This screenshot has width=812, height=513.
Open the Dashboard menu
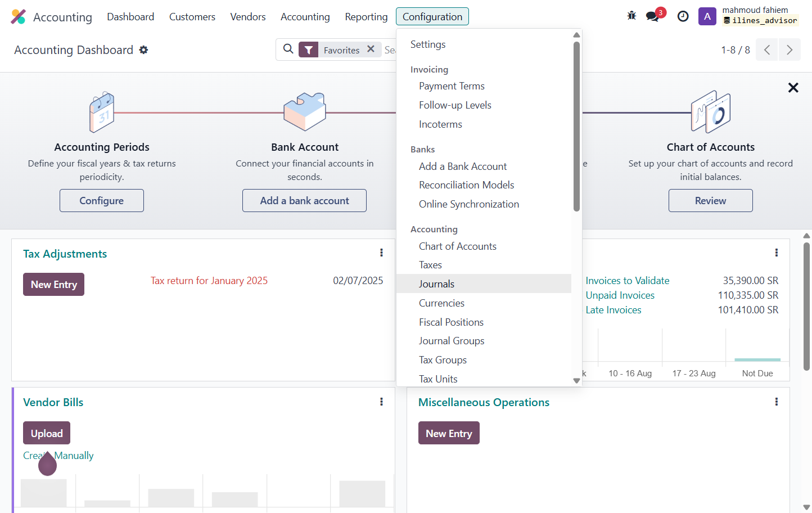(130, 17)
